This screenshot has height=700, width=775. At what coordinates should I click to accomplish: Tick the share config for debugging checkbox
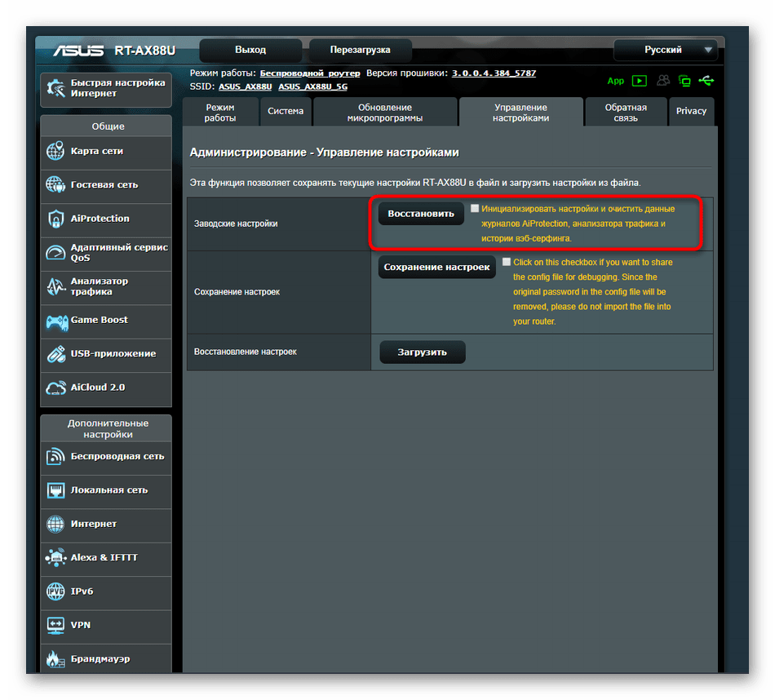(x=506, y=262)
